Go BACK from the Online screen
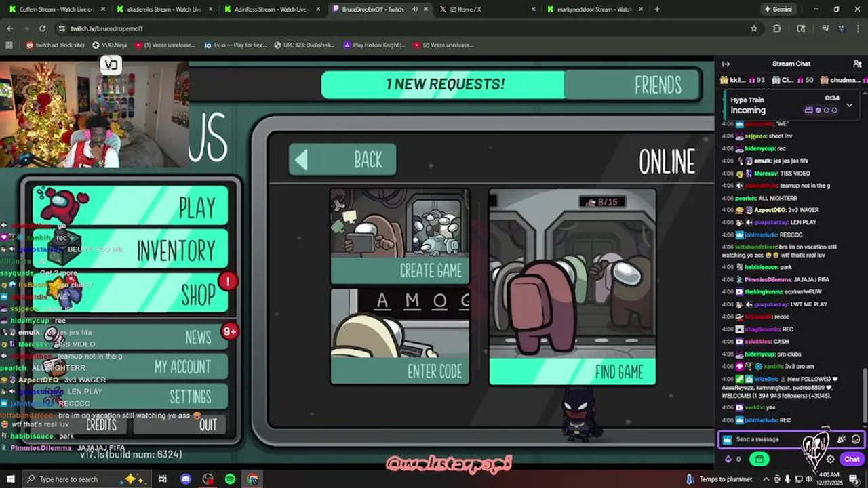The height and width of the screenshot is (488, 868). pyautogui.click(x=342, y=160)
